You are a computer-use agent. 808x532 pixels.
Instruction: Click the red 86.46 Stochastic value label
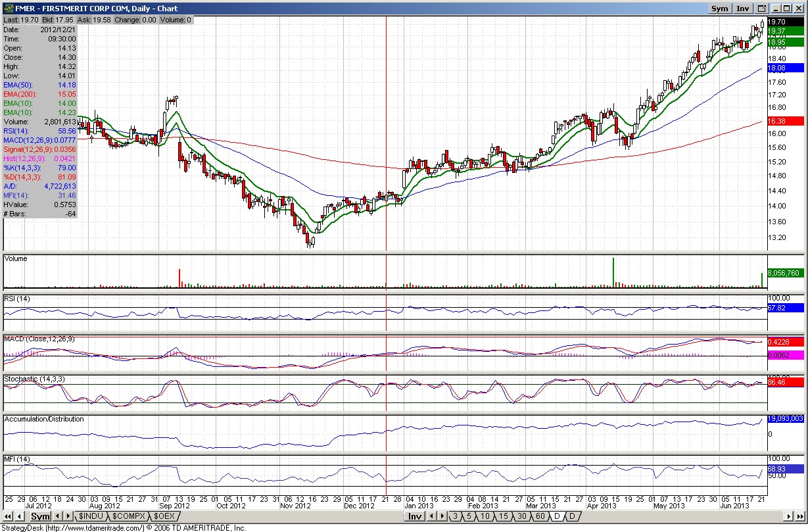785,381
